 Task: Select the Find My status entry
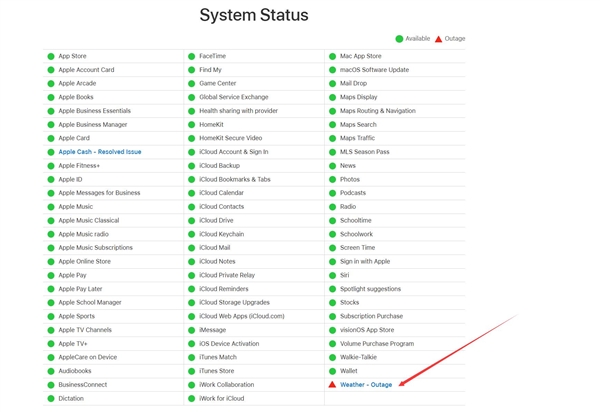coord(210,70)
